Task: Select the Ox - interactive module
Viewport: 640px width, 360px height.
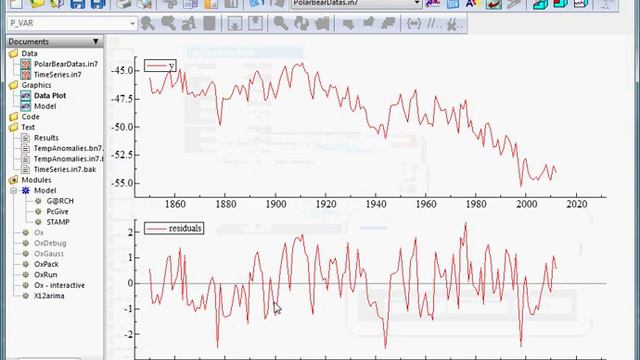Action: coord(59,285)
